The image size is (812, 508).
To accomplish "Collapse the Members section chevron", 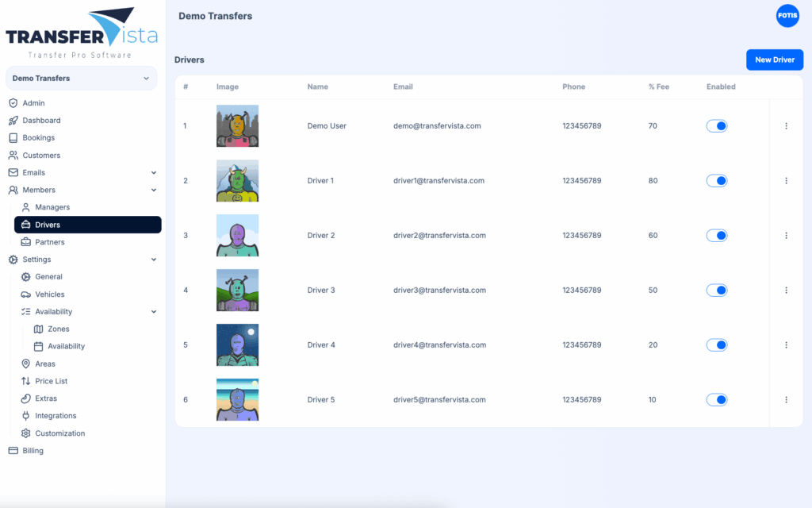I will pos(154,190).
